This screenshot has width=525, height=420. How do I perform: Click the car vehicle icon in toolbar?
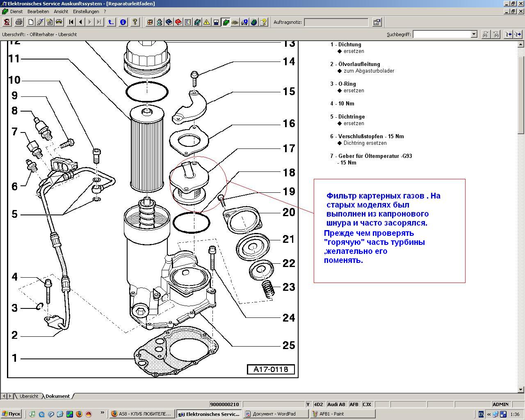(x=59, y=22)
